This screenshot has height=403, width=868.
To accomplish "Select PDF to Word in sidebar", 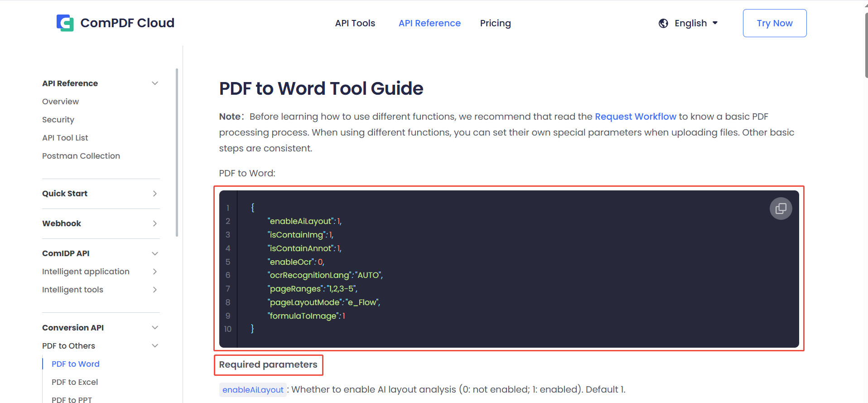I will coord(75,364).
